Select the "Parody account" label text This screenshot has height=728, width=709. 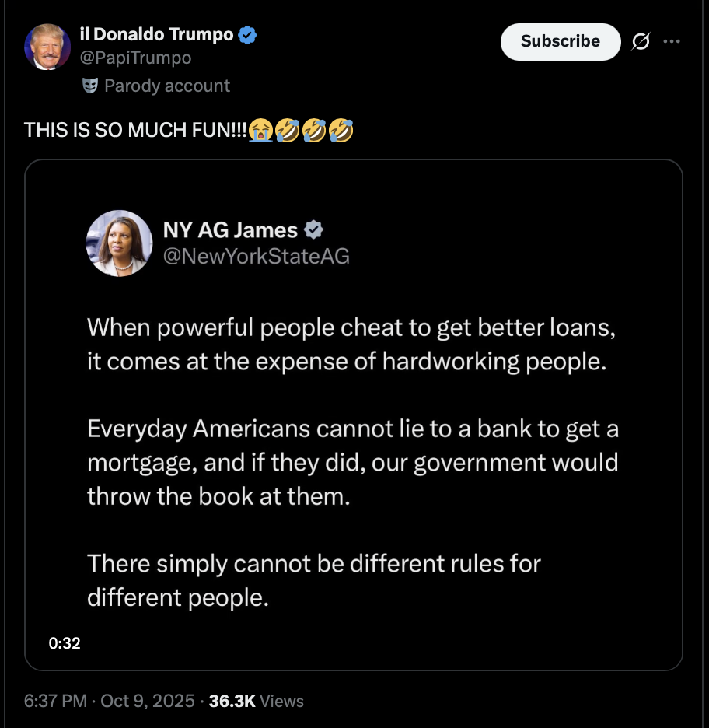pos(167,86)
